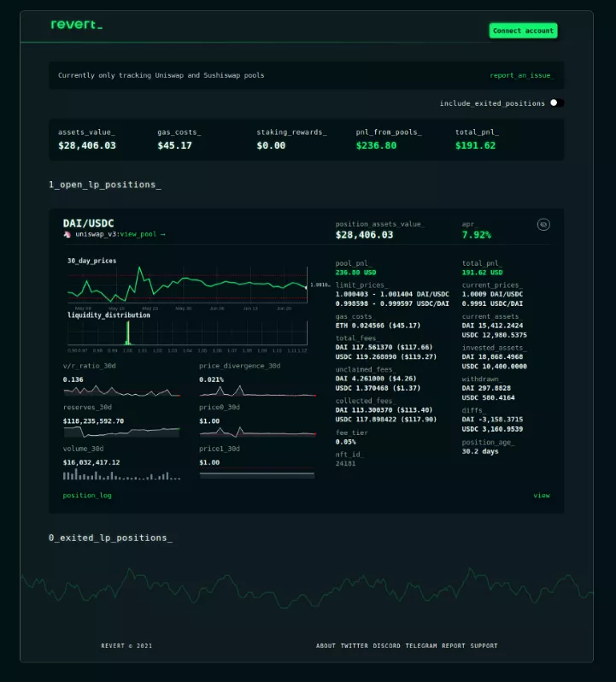Click the fee_tier_ 0.05% value
Image resolution: width=616 pixels, height=682 pixels.
click(x=346, y=442)
